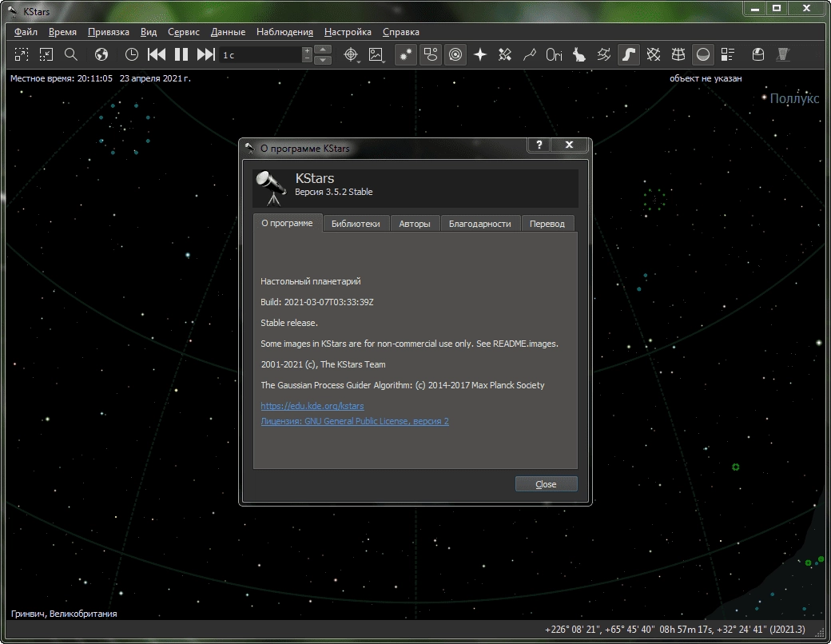Toggle the Milky Way display

coord(629,54)
